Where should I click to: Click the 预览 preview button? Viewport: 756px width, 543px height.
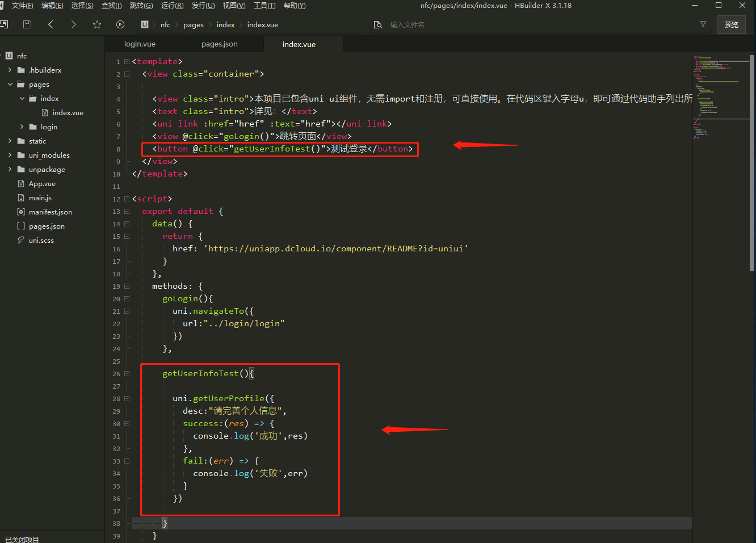731,25
